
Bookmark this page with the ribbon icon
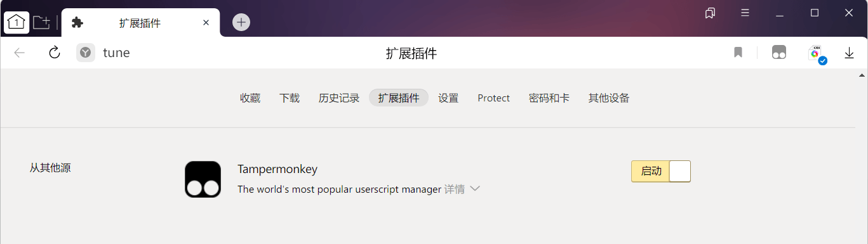738,53
